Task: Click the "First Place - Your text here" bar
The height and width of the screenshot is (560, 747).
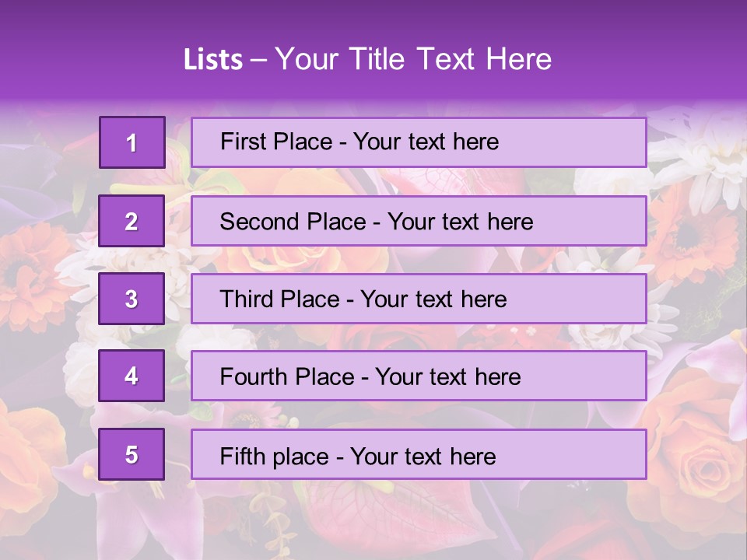Action: [x=419, y=142]
